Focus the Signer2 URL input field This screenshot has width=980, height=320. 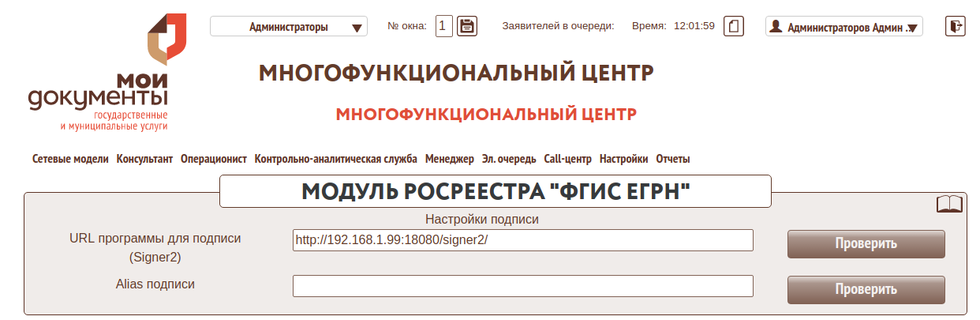coord(522,240)
